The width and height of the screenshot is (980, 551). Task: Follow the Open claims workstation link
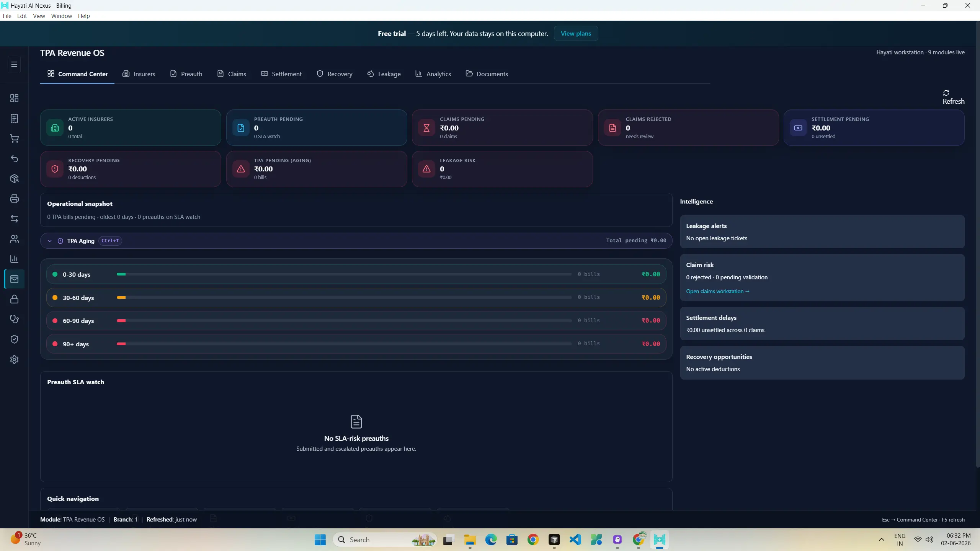coord(717,291)
